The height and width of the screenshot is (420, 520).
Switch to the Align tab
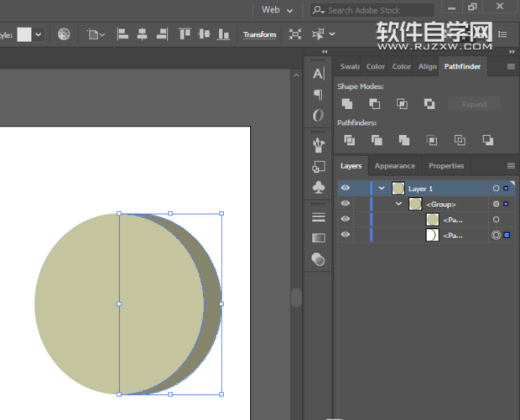[427, 66]
